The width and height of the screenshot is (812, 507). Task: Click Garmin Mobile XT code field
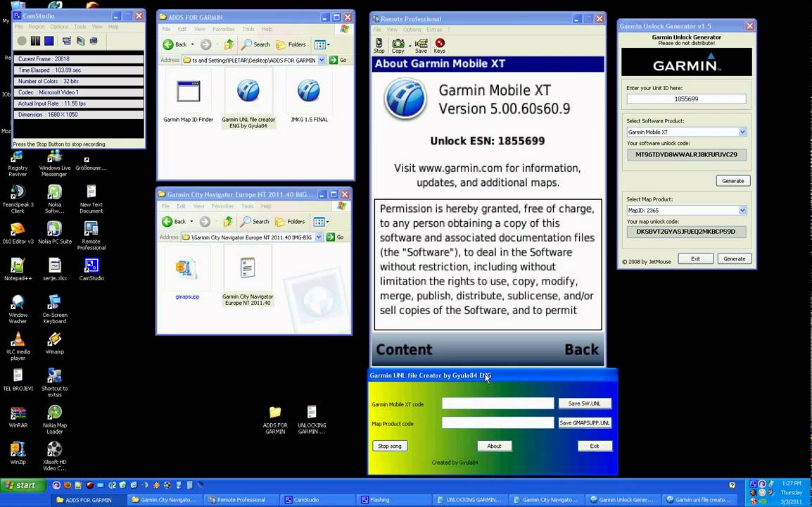(x=497, y=403)
